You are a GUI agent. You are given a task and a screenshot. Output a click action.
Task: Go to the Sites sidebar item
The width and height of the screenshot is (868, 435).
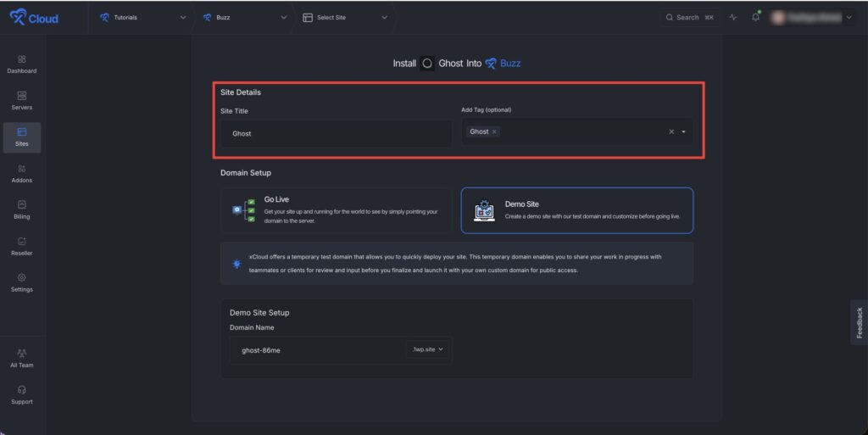coord(21,137)
